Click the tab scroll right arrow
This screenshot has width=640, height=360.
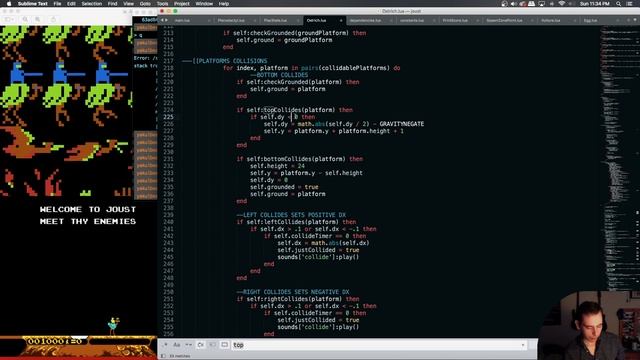(x=166, y=20)
